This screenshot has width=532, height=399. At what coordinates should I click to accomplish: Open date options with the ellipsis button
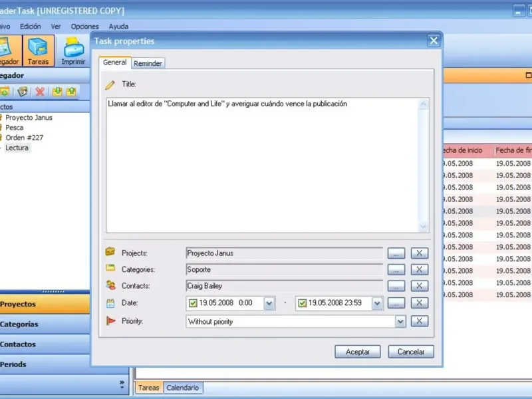coord(396,303)
